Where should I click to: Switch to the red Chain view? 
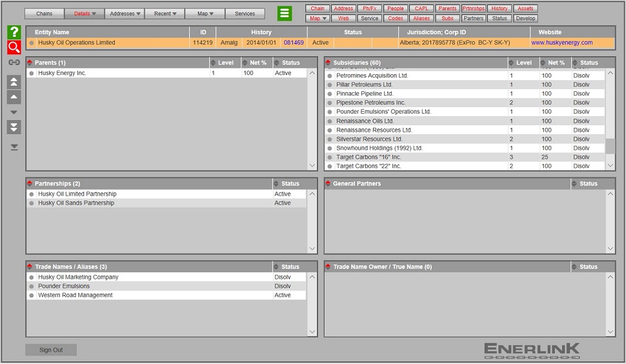pos(318,8)
